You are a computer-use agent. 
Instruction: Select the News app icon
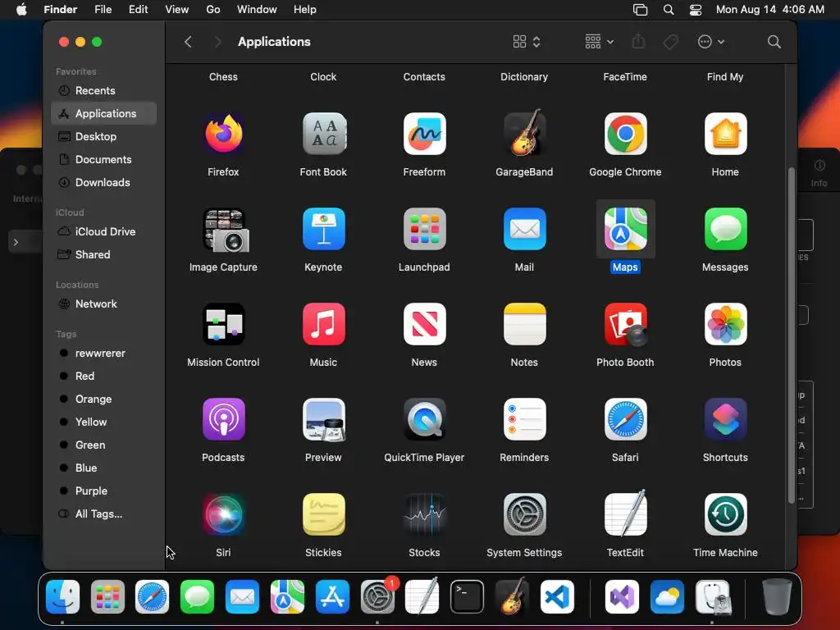point(424,324)
